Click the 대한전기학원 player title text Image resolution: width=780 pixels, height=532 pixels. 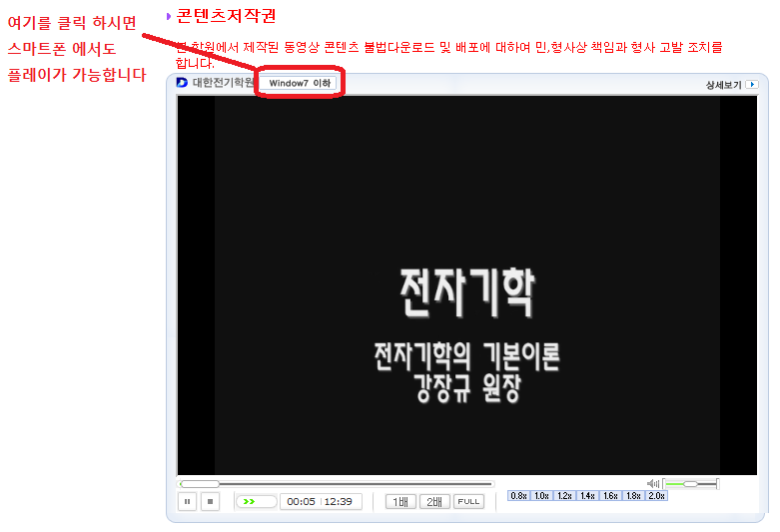click(224, 83)
